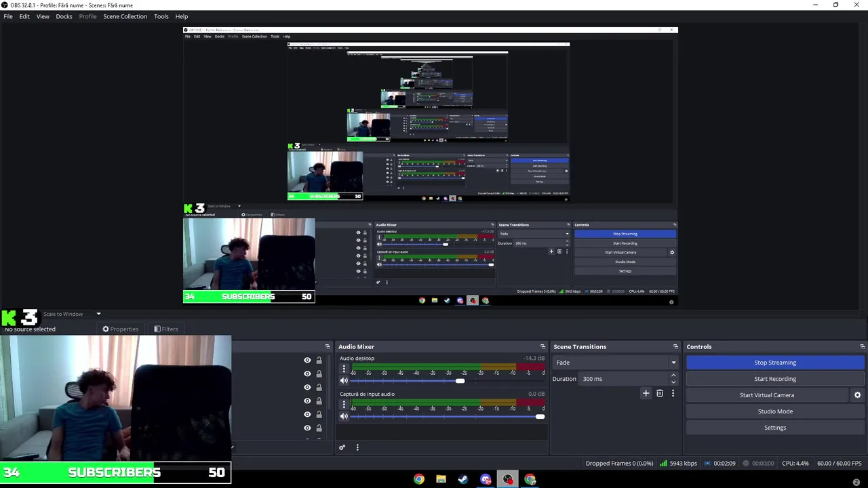868x488 pixels.
Task: Click the stream live-time status icon
Action: click(708, 464)
